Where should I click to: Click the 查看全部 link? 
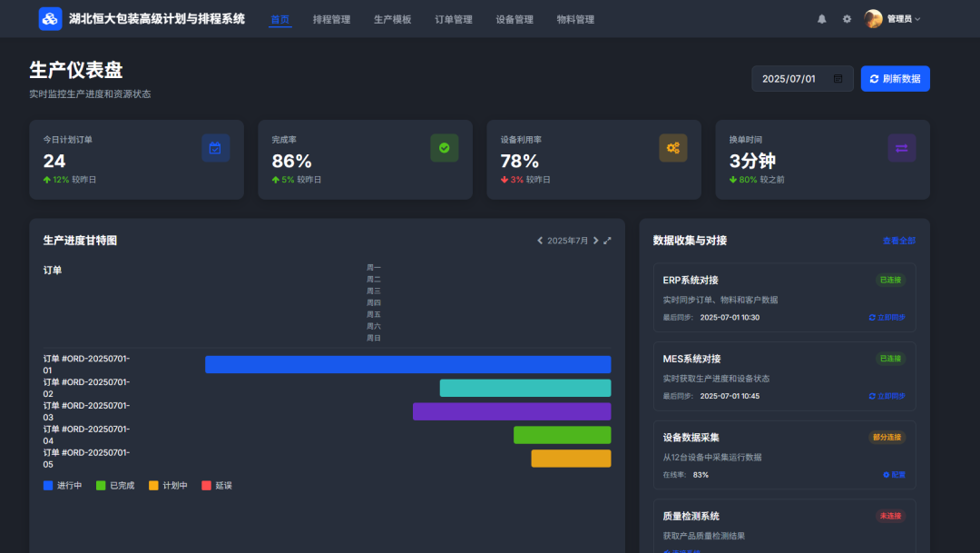tap(898, 241)
